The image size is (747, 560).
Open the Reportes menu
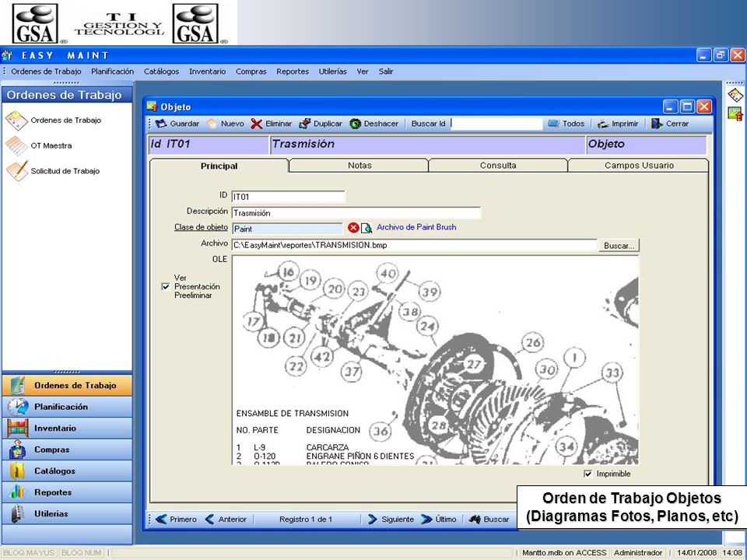tap(293, 72)
